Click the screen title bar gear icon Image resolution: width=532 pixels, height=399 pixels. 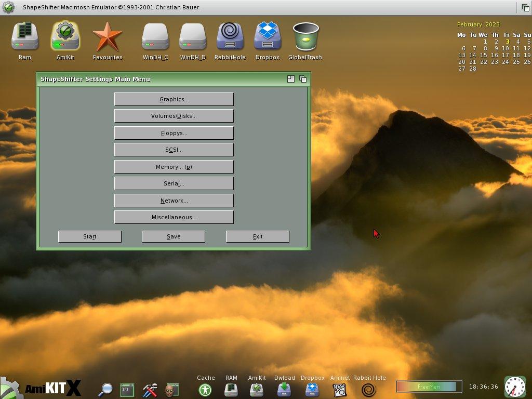(8, 7)
